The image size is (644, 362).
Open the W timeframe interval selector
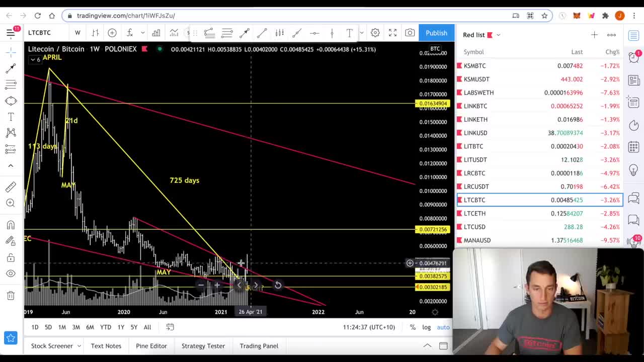pos(77,33)
